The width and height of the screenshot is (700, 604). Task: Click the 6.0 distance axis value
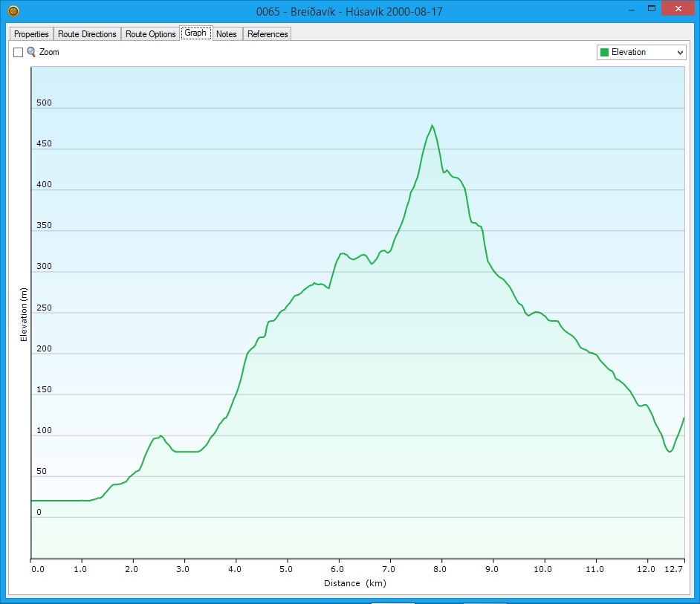(x=337, y=569)
